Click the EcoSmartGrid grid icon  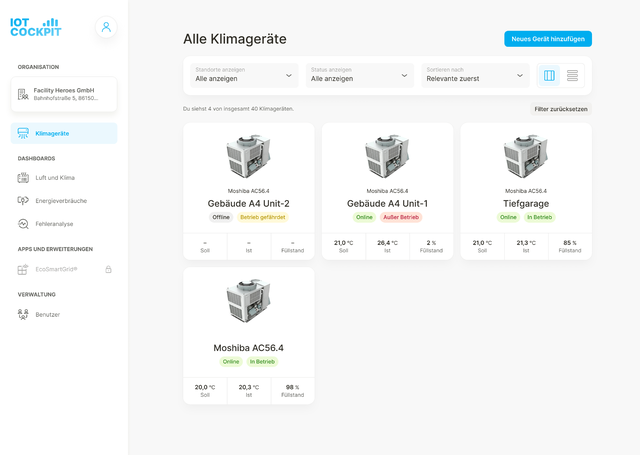coord(23,269)
